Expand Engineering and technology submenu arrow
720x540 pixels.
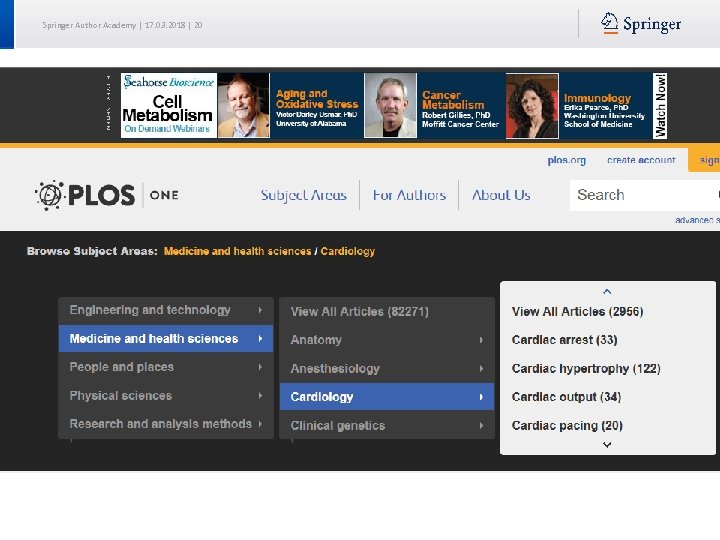click(260, 310)
